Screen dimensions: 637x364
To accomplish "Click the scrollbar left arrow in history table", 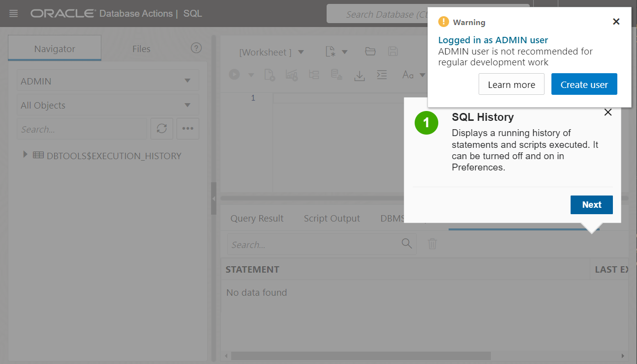I will (x=226, y=356).
